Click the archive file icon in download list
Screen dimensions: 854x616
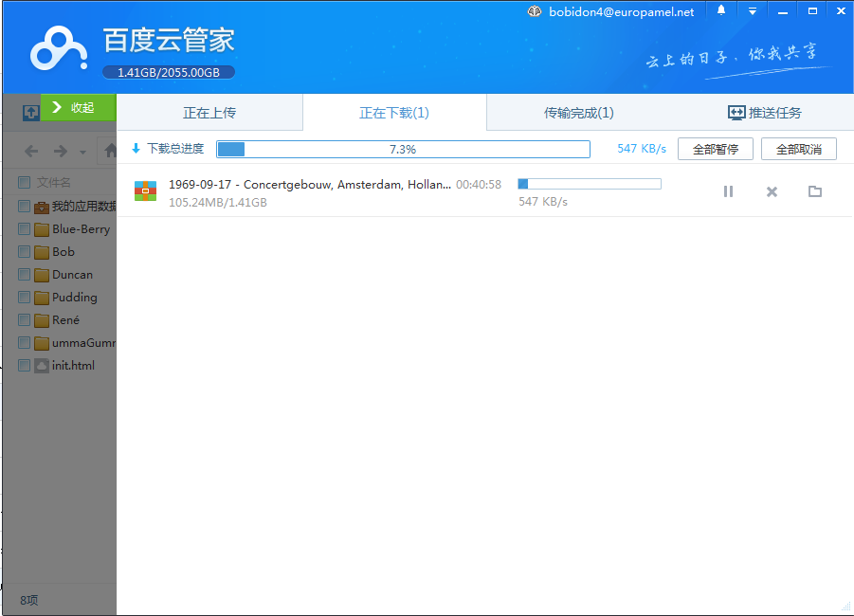[x=145, y=190]
